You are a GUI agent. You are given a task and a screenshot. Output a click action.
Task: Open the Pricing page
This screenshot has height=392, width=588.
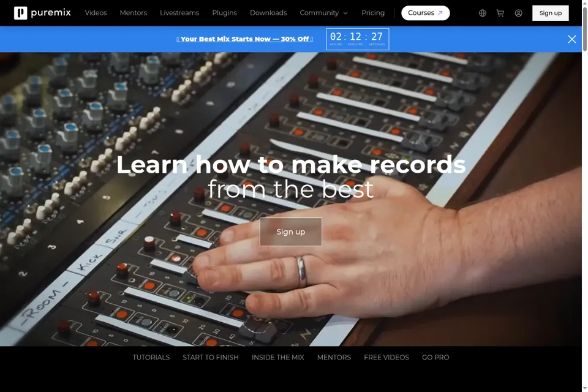click(x=373, y=13)
